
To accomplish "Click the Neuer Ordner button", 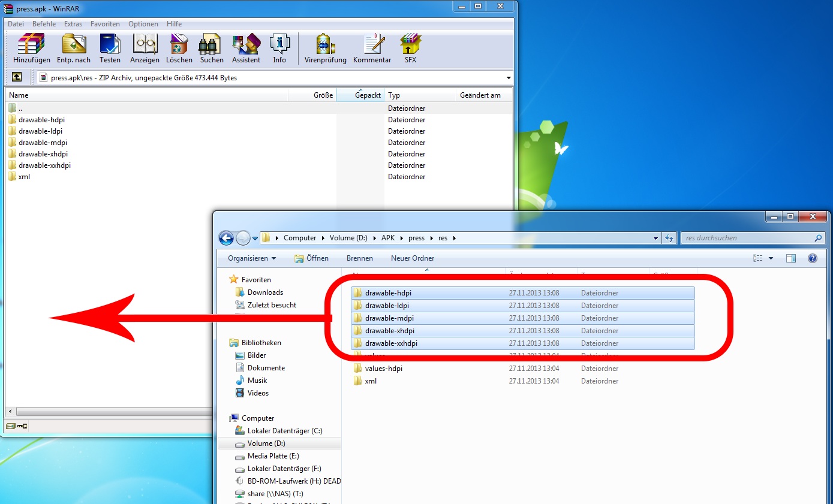I will point(413,258).
